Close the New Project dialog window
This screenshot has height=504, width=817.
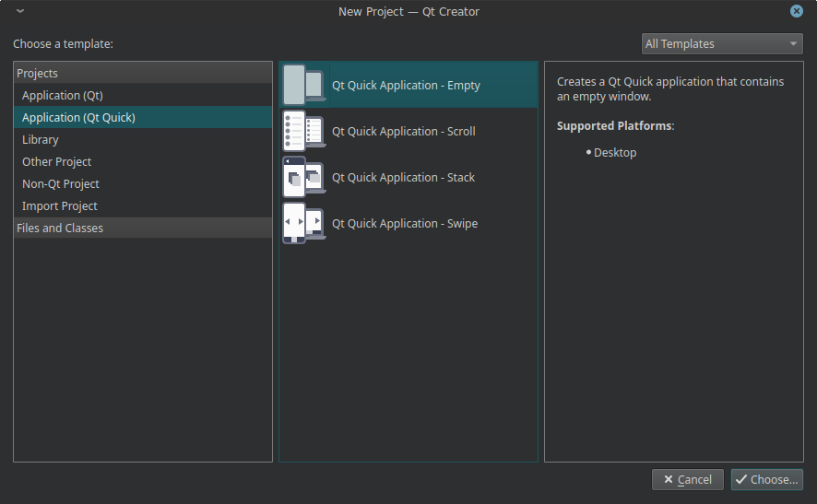tap(796, 11)
